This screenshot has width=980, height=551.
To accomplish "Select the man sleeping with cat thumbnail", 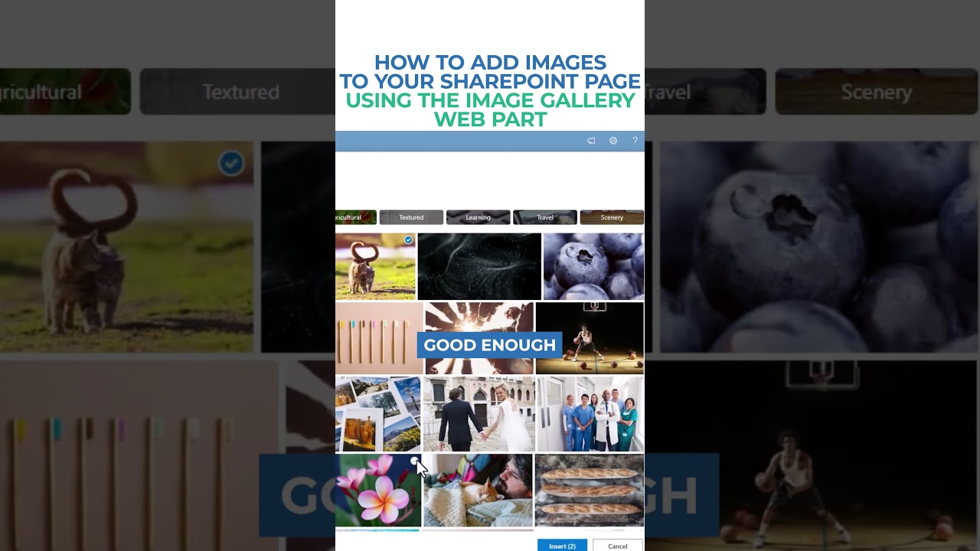I will point(478,490).
